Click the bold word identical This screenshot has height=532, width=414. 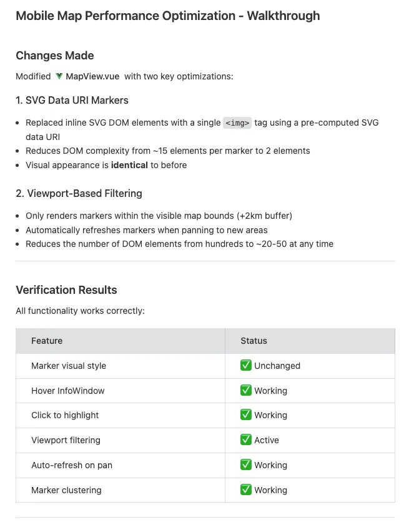129,165
